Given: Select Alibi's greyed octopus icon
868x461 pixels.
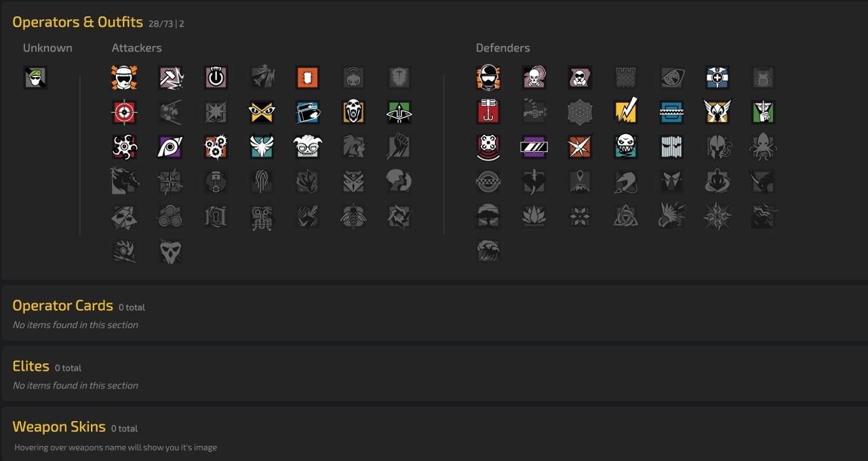Looking at the screenshot, I should click(x=763, y=147).
